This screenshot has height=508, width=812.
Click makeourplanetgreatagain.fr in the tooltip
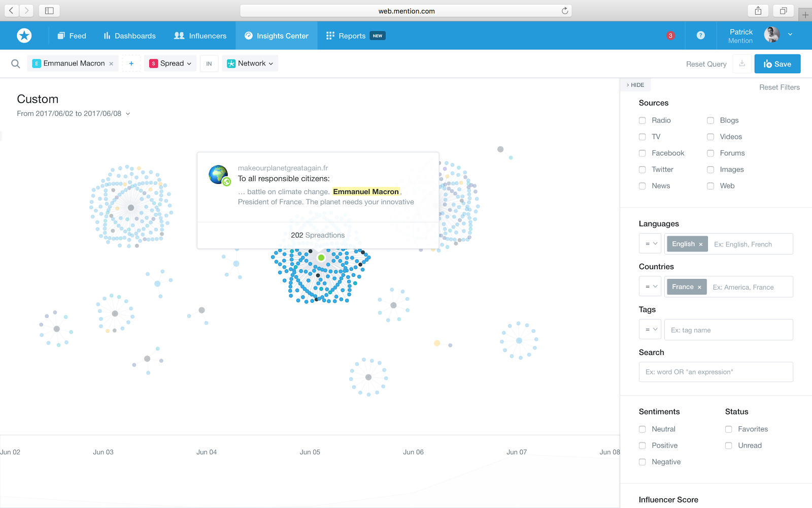[283, 168]
